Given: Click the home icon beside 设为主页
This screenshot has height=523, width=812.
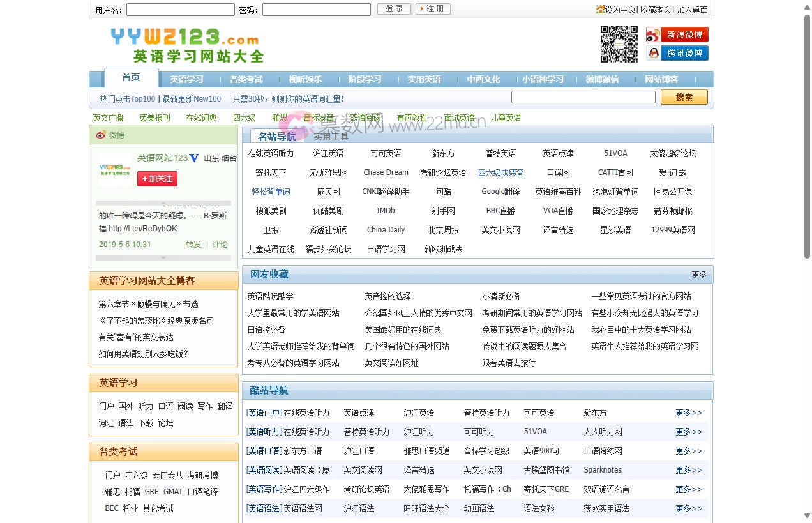Looking at the screenshot, I should coord(601,10).
